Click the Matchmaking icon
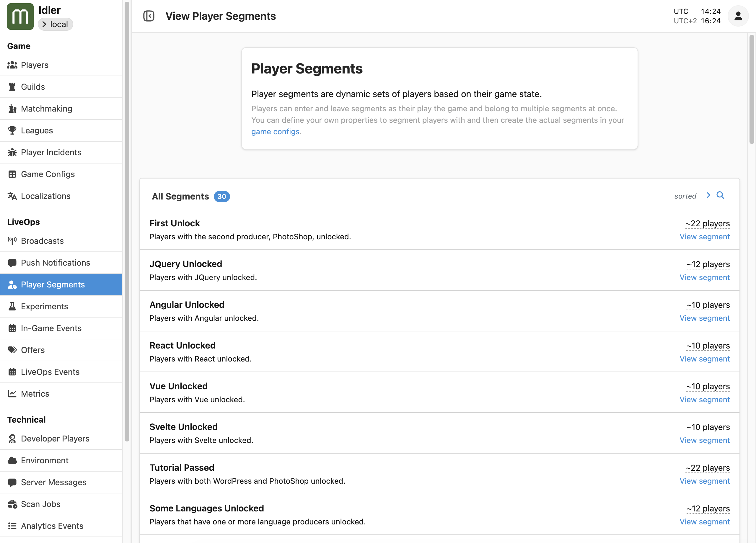The image size is (756, 543). tap(12, 108)
